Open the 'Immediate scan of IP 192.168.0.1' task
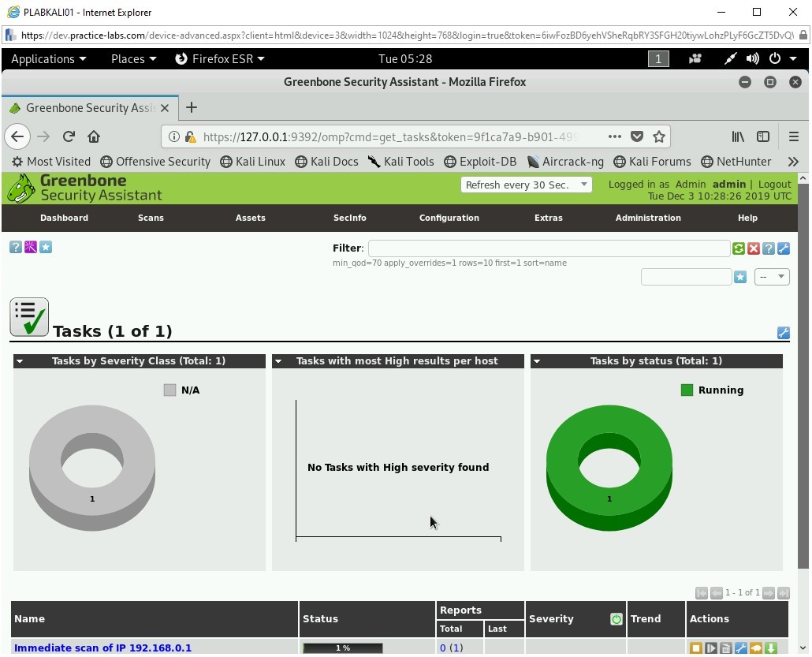This screenshot has height=657, width=812. (102, 648)
